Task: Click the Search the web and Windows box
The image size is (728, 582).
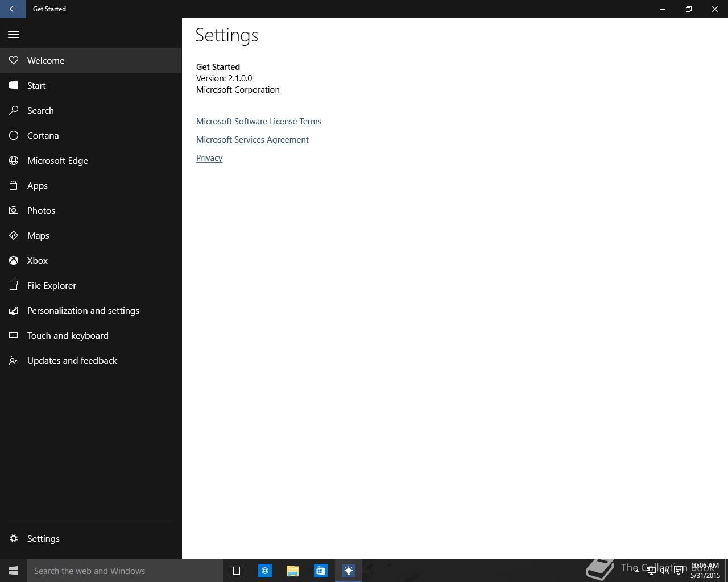Action: pos(125,571)
